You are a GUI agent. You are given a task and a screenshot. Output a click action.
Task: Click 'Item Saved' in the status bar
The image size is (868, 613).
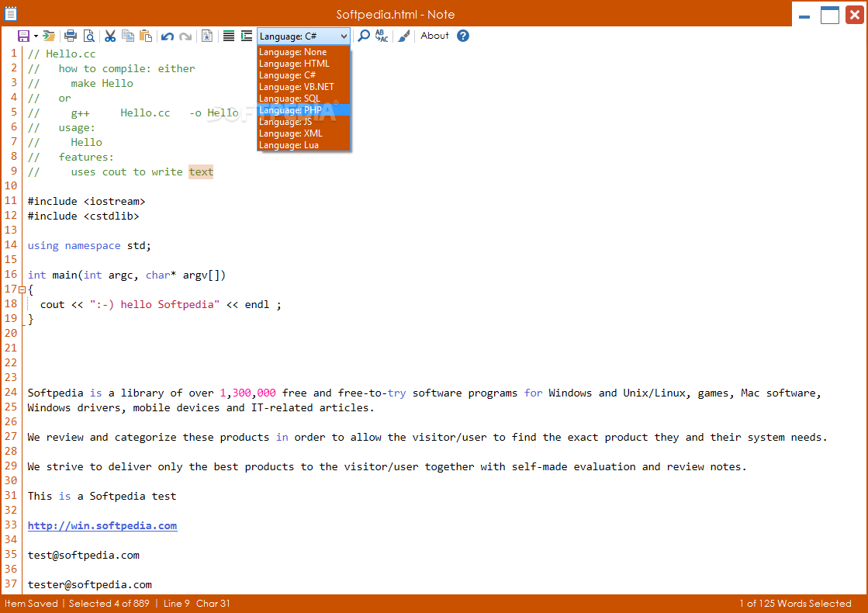pyautogui.click(x=31, y=604)
